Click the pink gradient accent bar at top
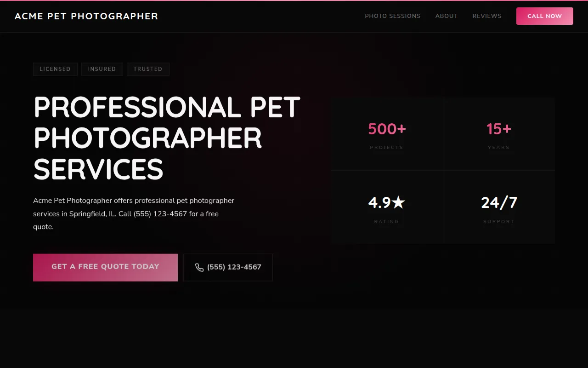588x368 pixels. pyautogui.click(x=294, y=1)
